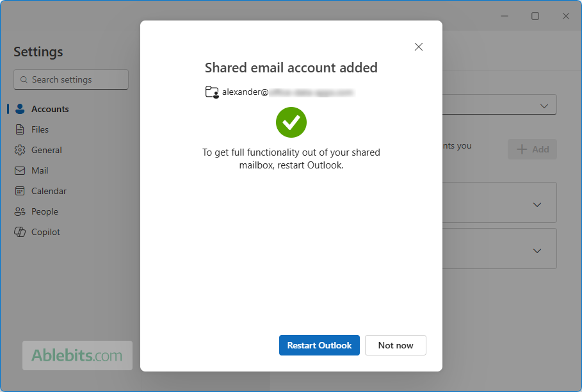This screenshot has width=582, height=392.
Task: Expand the second account card chevron
Action: tap(537, 251)
